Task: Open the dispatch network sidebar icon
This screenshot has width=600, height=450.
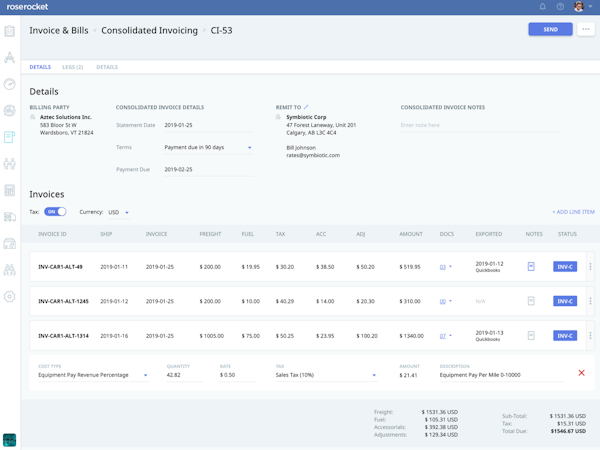Action: (x=10, y=57)
